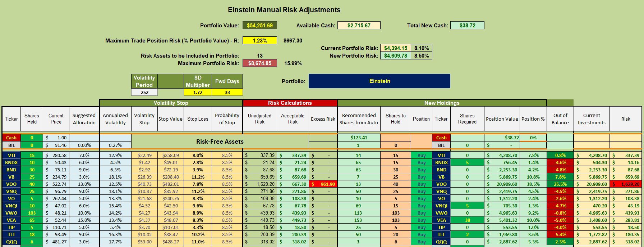Select VEA suggested allocation 15.0%
The height and width of the screenshot is (247, 644).
[84, 220]
